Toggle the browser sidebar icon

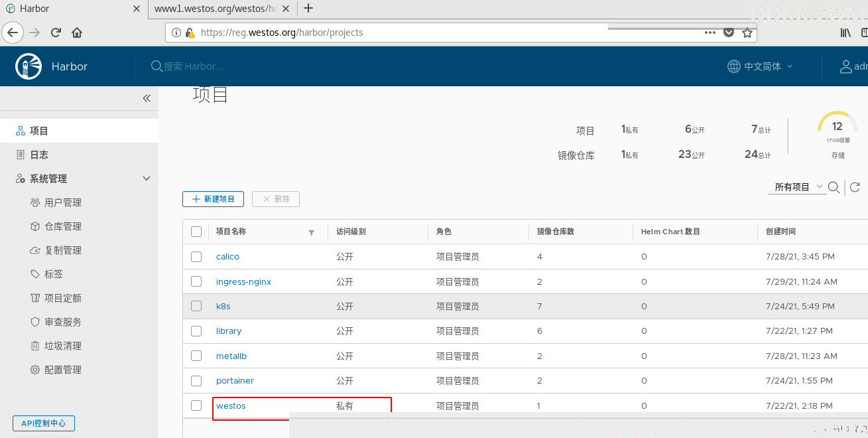(x=864, y=32)
